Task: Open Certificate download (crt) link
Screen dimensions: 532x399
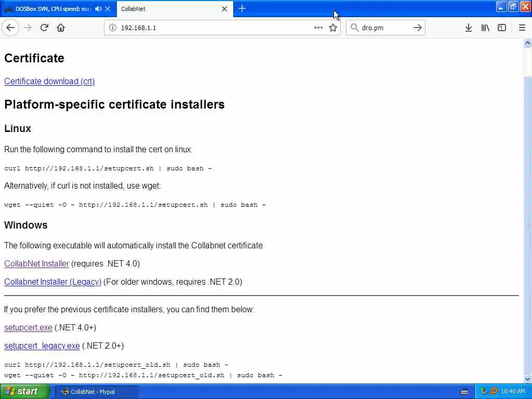Action: [x=49, y=82]
